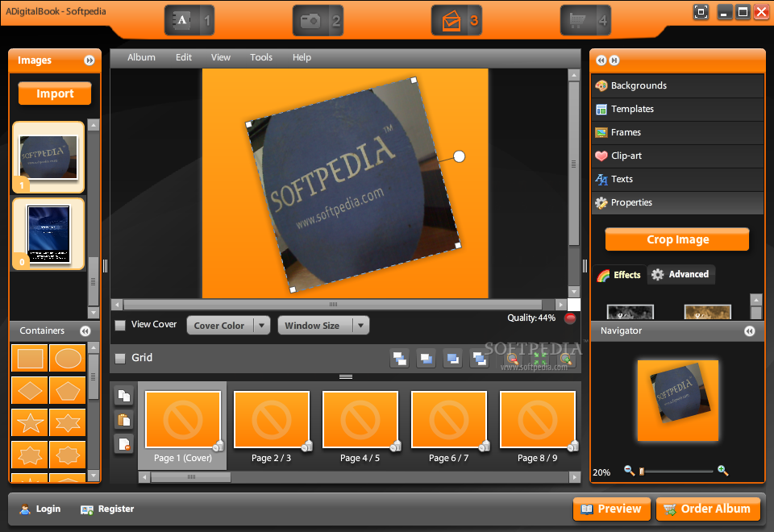Select the pentagon container shape
The width and height of the screenshot is (774, 532).
(68, 391)
